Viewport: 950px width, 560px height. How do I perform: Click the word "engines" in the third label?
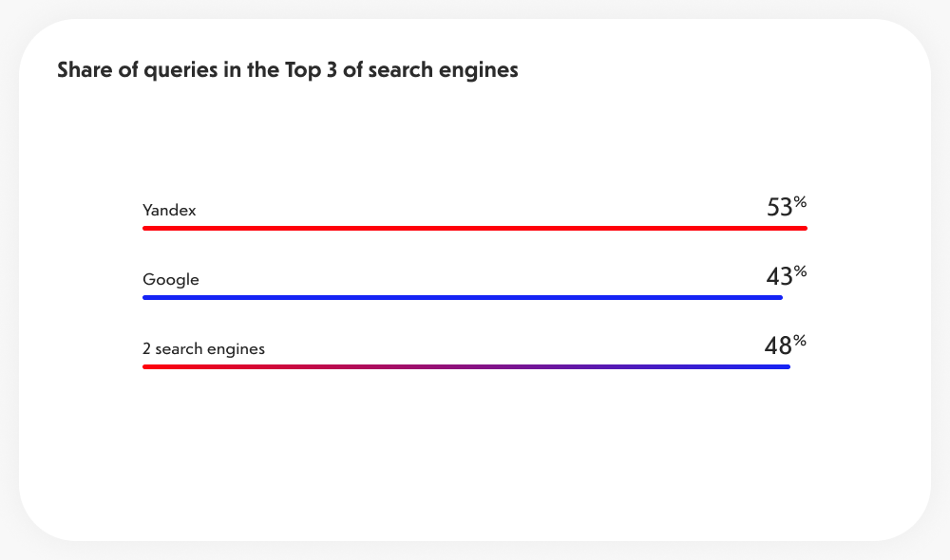[239, 348]
